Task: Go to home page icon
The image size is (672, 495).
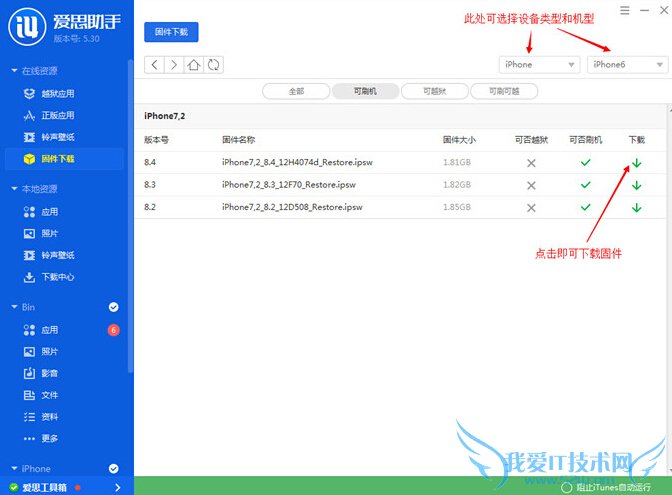Action: 193,65
